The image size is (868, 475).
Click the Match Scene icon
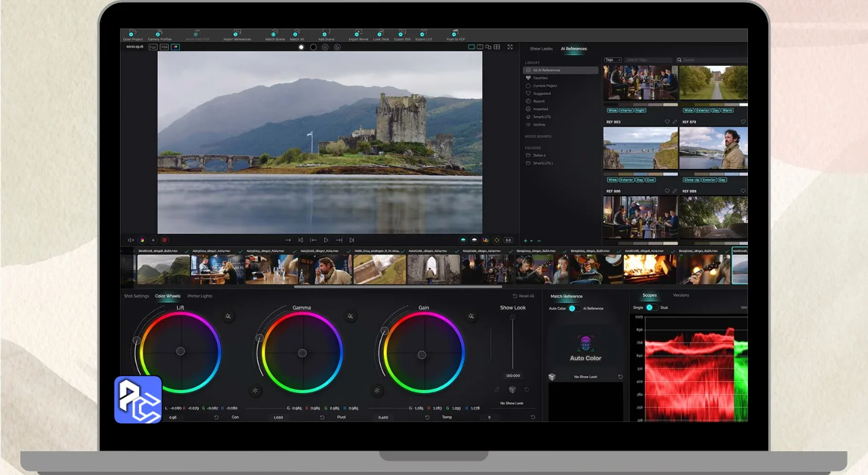pyautogui.click(x=275, y=33)
